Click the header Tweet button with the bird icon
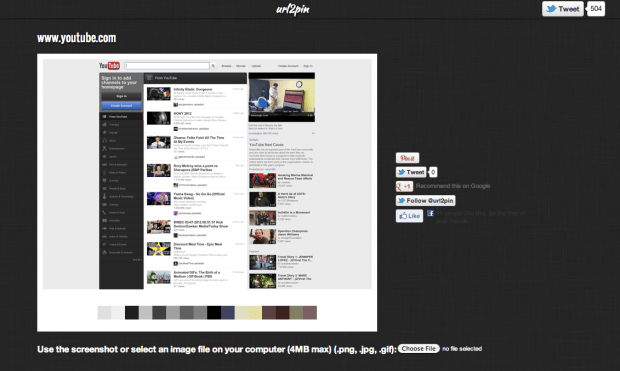 pyautogui.click(x=563, y=9)
